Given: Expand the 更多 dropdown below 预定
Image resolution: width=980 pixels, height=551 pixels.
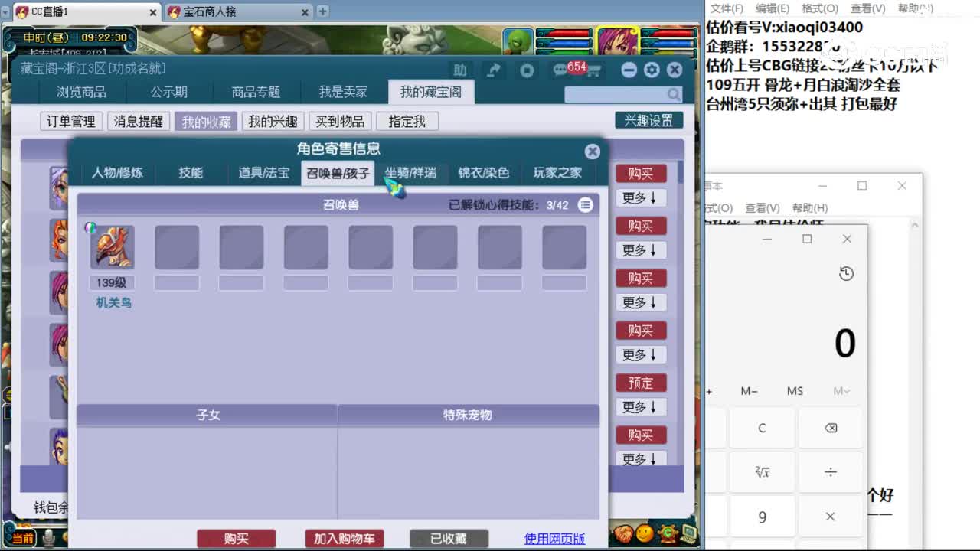Looking at the screenshot, I should pos(641,406).
